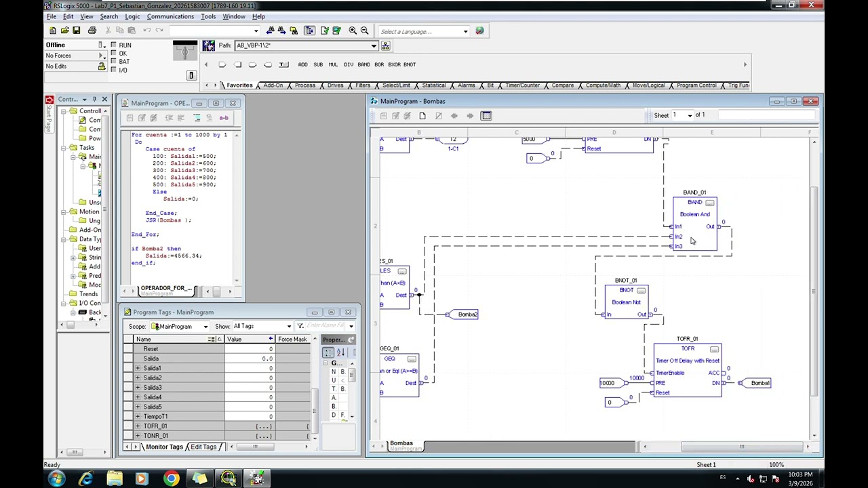
Task: Switch to the Add-On instruction tab
Action: coord(273,85)
